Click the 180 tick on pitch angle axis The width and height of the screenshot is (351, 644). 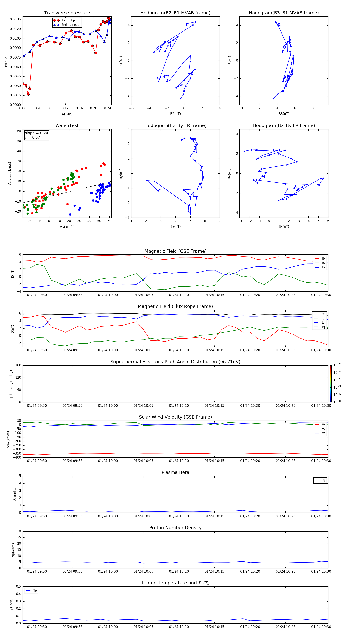[18, 365]
